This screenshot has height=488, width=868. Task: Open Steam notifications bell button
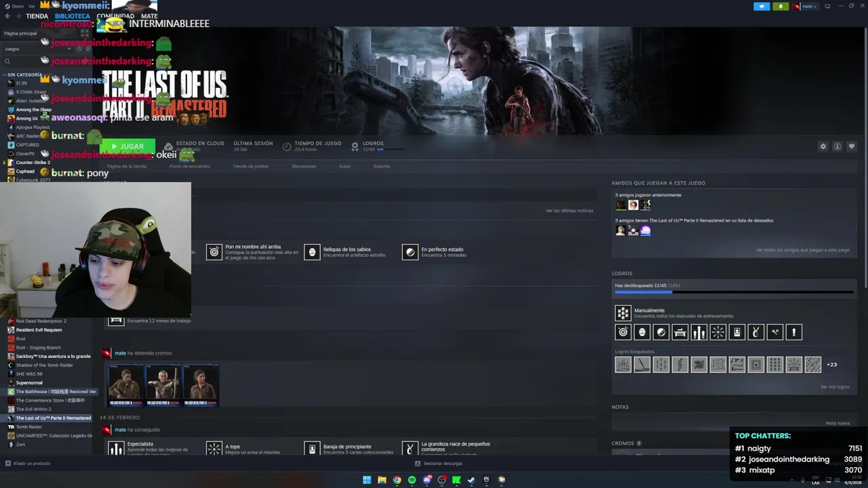(x=781, y=6)
